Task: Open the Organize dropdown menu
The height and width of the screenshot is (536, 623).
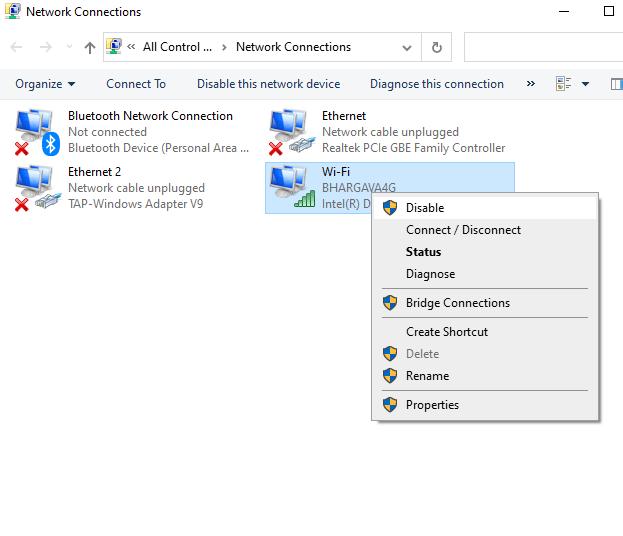Action: (45, 84)
